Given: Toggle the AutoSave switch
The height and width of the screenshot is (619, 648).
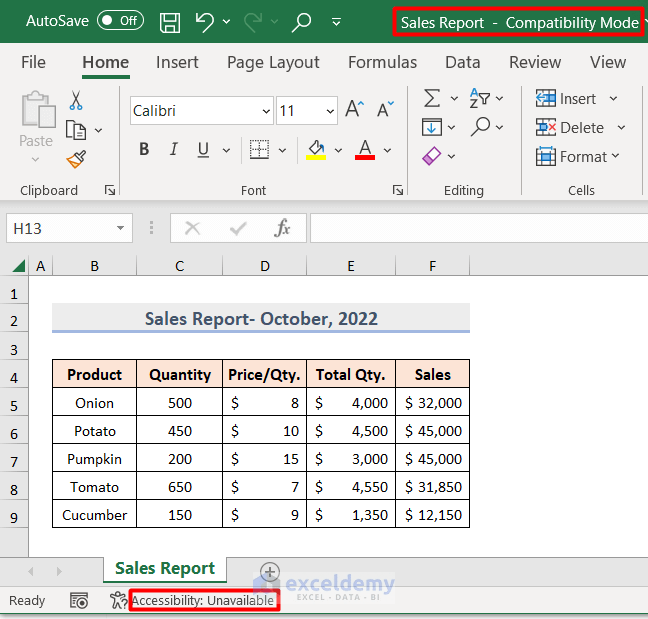Looking at the screenshot, I should 120,20.
